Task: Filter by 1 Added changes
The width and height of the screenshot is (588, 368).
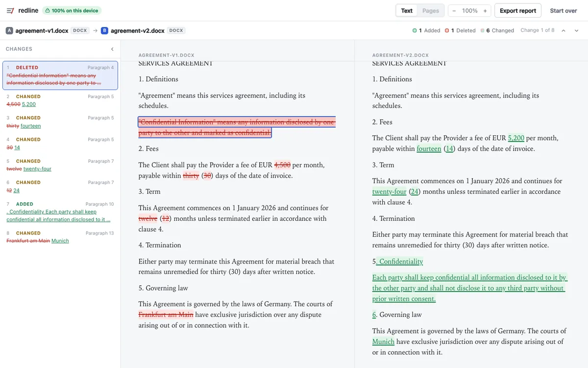Action: (426, 30)
